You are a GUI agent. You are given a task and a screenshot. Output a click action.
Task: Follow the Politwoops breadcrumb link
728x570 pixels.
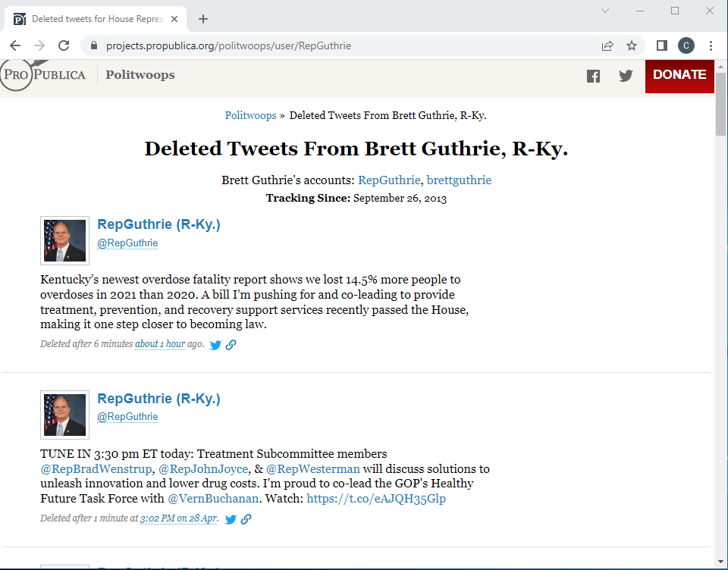(x=251, y=115)
